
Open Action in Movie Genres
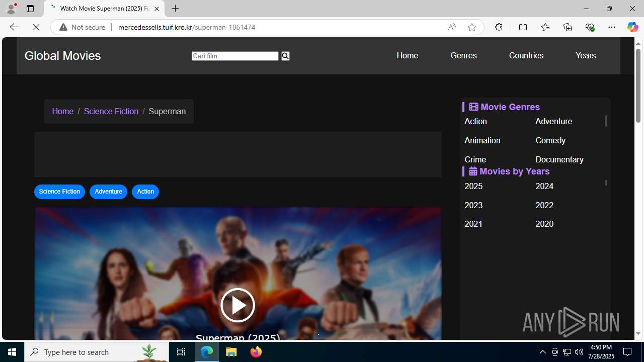coord(475,121)
